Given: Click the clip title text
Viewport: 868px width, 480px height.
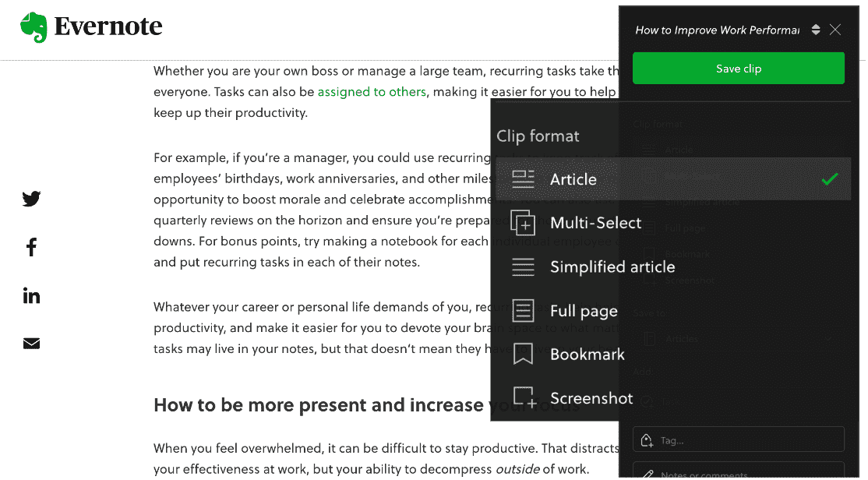Looking at the screenshot, I should pos(717,30).
